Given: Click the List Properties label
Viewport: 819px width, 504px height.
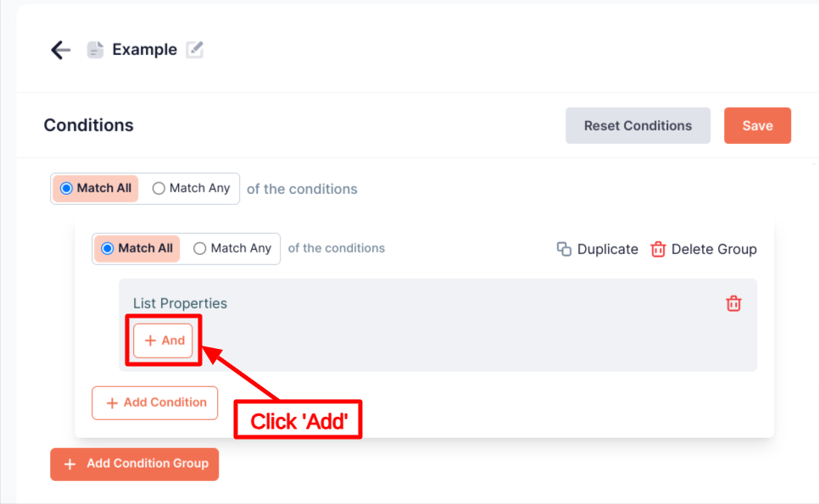Looking at the screenshot, I should [x=180, y=303].
